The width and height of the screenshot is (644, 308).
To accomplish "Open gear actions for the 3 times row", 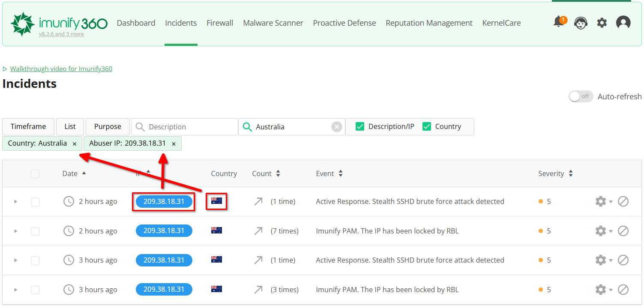I will 603,290.
